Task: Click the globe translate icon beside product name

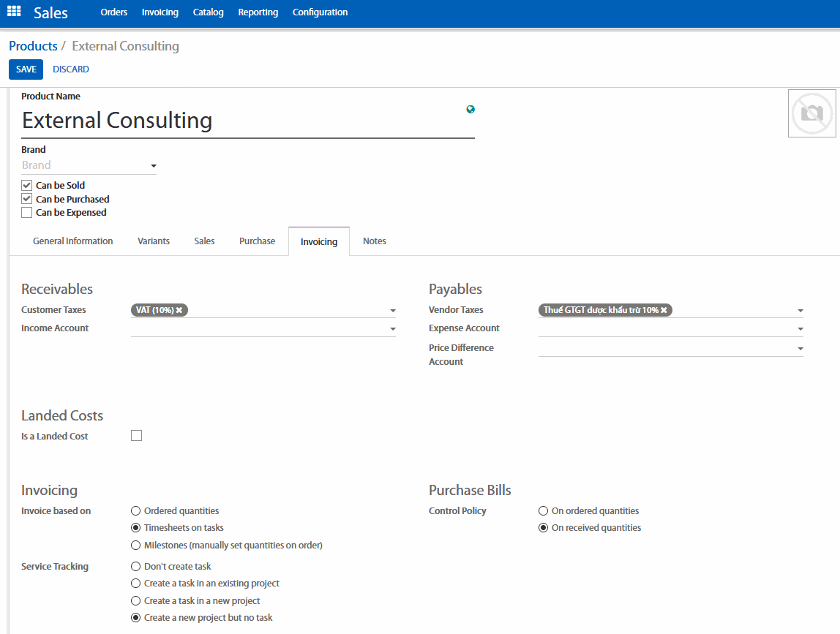Action: point(470,110)
